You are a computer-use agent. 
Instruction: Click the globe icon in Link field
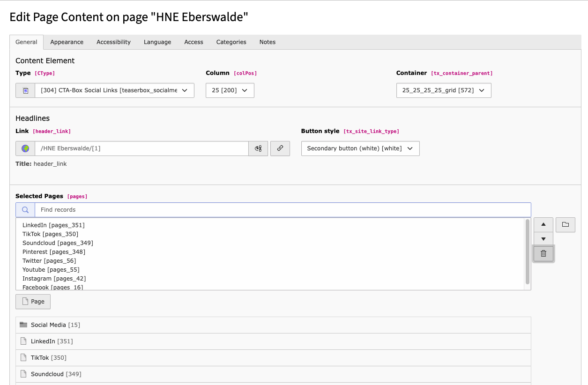point(25,148)
